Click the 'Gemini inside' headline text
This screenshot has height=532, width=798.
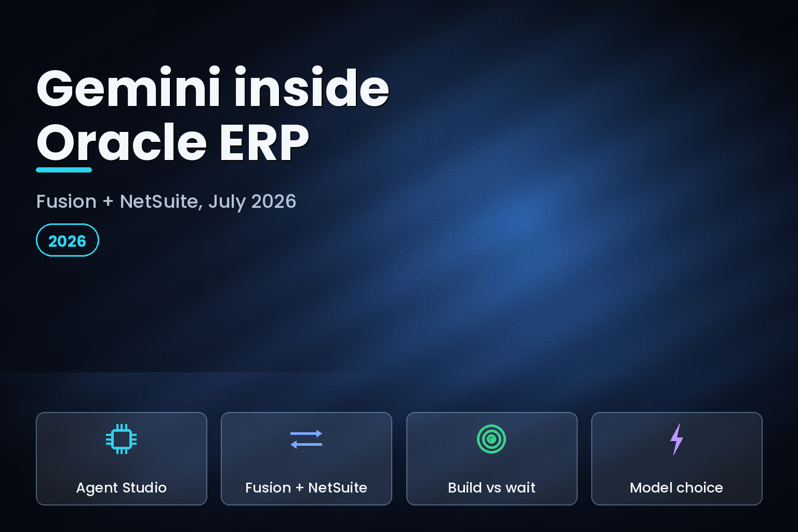point(213,88)
